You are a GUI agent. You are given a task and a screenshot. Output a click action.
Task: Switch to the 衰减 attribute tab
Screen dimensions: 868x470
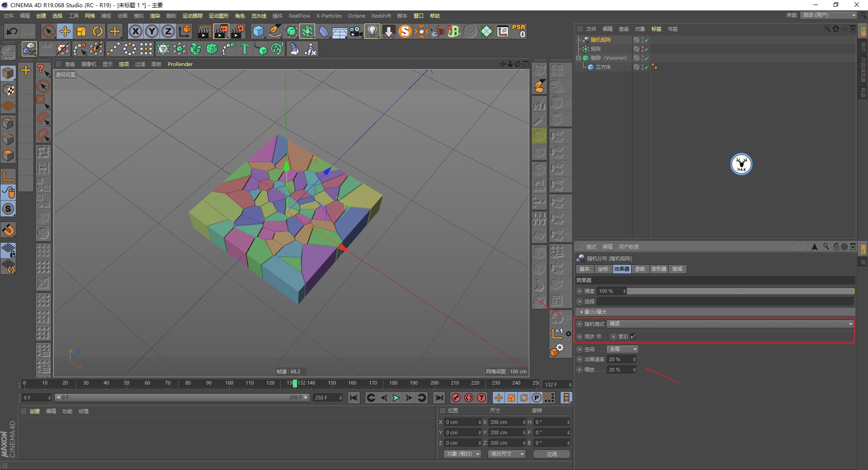pyautogui.click(x=677, y=269)
